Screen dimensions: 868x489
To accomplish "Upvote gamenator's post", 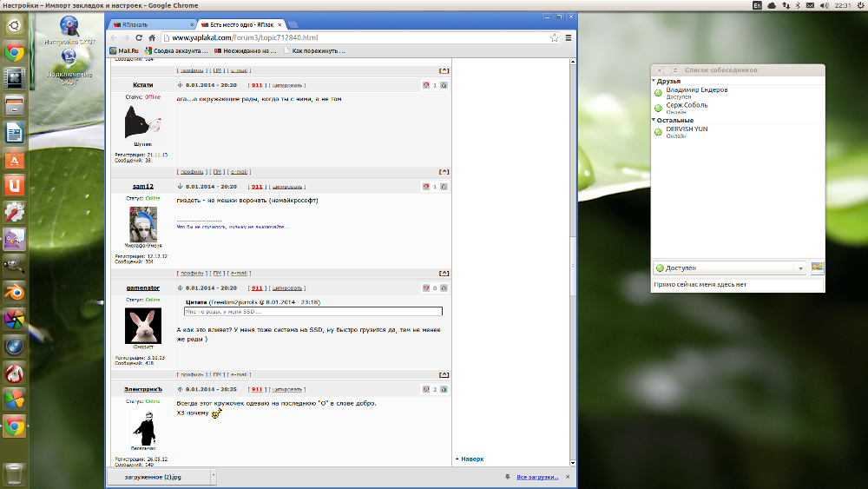I will coord(444,288).
